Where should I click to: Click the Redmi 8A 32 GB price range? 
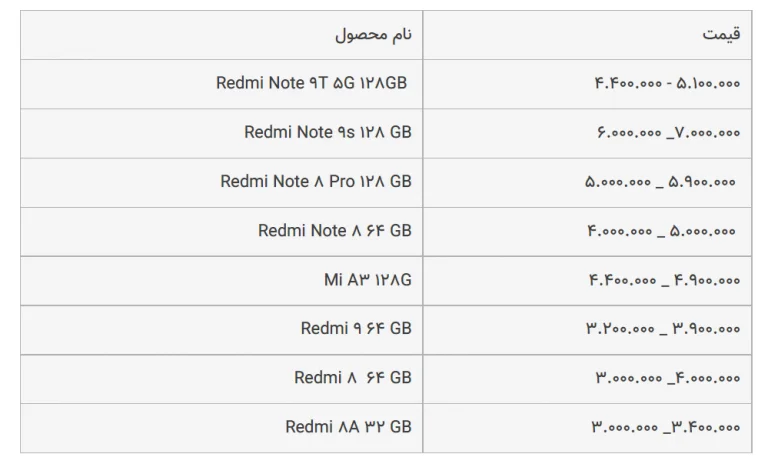click(666, 427)
